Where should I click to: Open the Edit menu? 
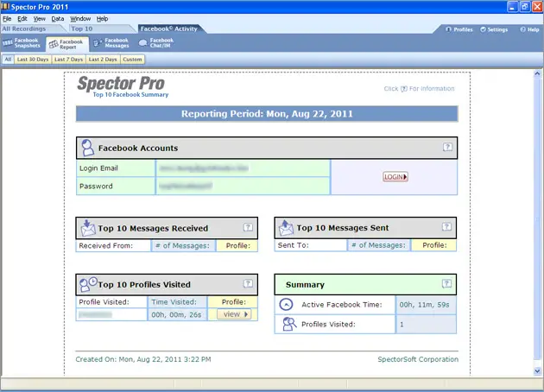(x=22, y=19)
